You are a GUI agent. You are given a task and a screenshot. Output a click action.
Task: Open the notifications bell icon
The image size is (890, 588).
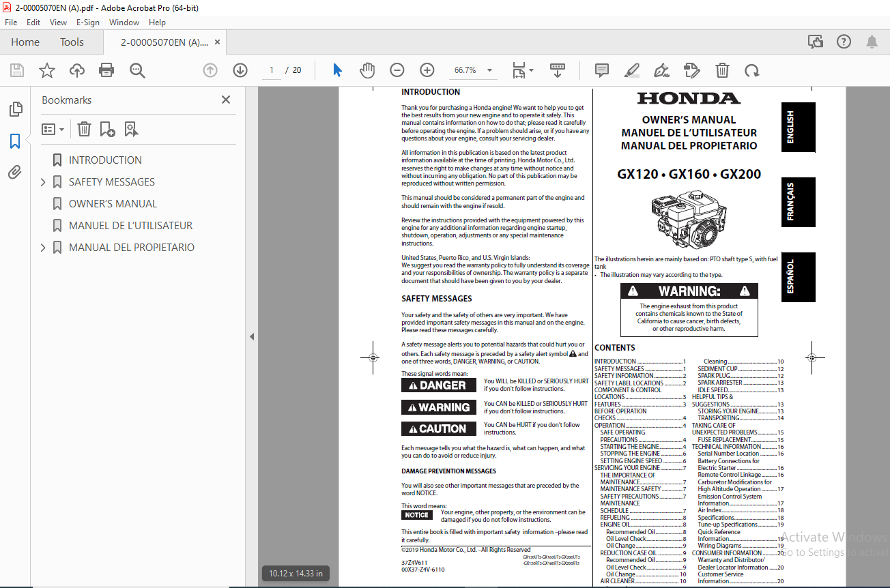872,42
